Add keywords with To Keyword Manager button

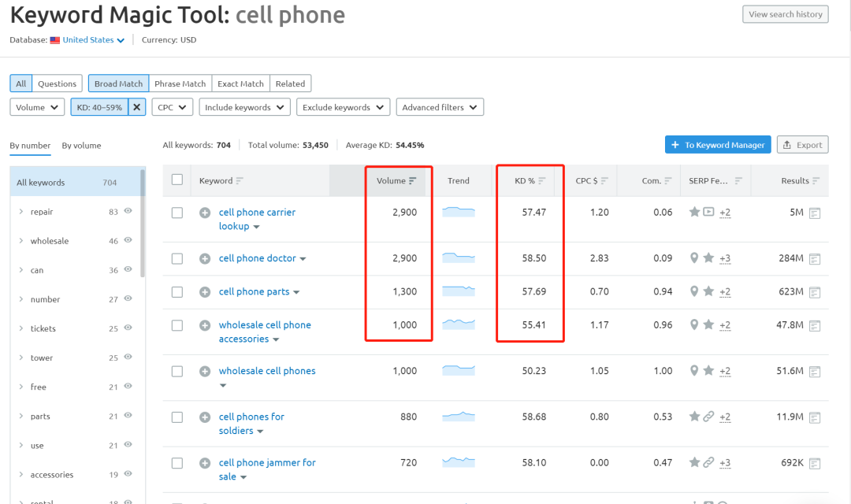[718, 145]
